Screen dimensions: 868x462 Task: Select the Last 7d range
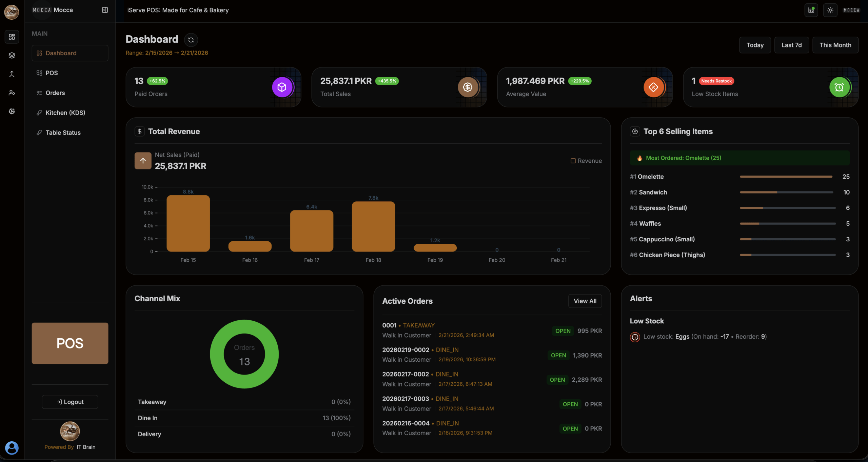point(791,45)
